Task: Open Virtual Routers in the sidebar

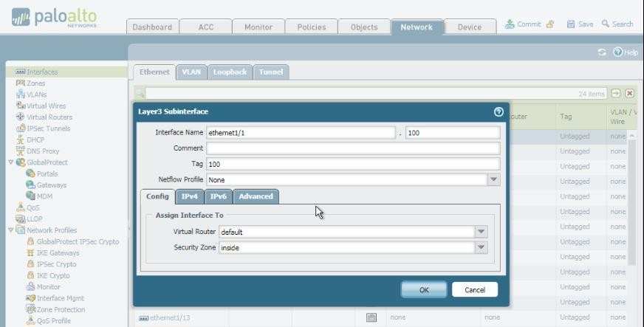Action: (x=49, y=117)
